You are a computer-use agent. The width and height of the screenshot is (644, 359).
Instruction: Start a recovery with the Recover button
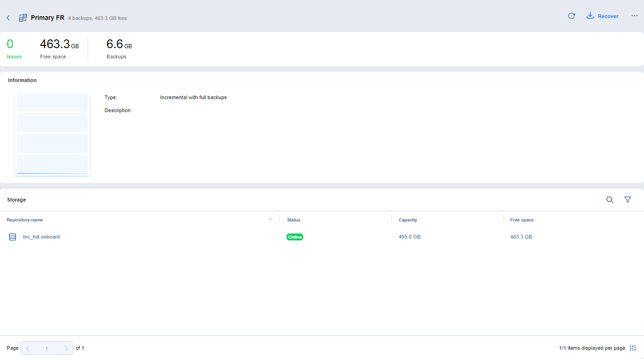coord(607,16)
